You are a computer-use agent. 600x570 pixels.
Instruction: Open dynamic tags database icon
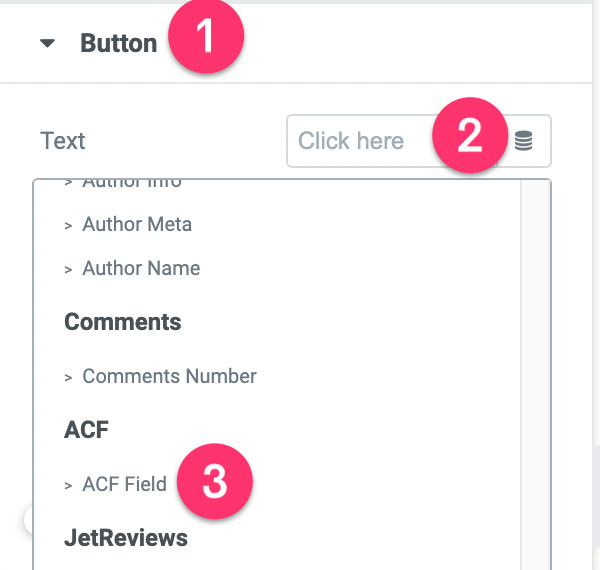[524, 142]
